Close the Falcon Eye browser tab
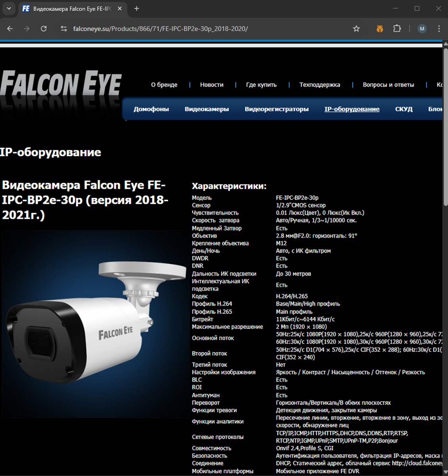Viewport: 448px width, 476px height. [x=120, y=8]
